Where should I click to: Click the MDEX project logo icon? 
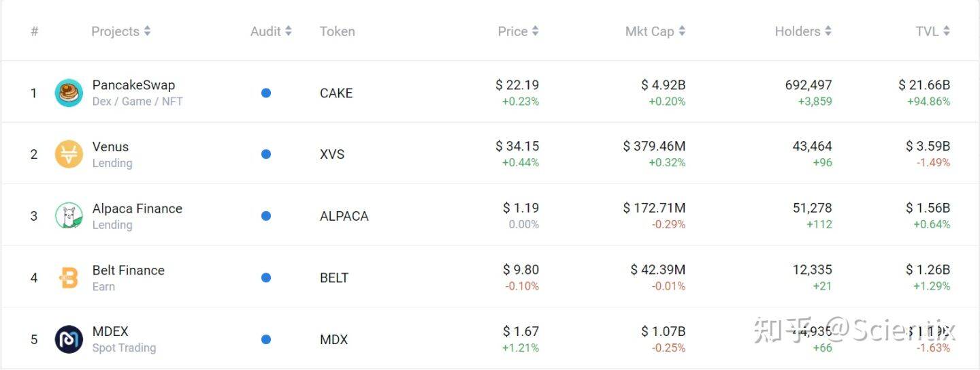(69, 339)
